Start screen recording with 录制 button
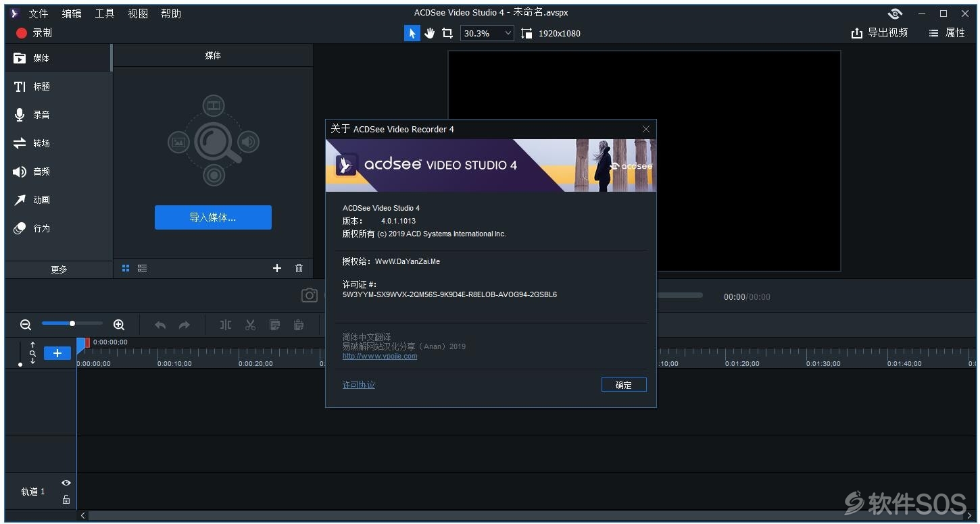 pyautogui.click(x=34, y=32)
